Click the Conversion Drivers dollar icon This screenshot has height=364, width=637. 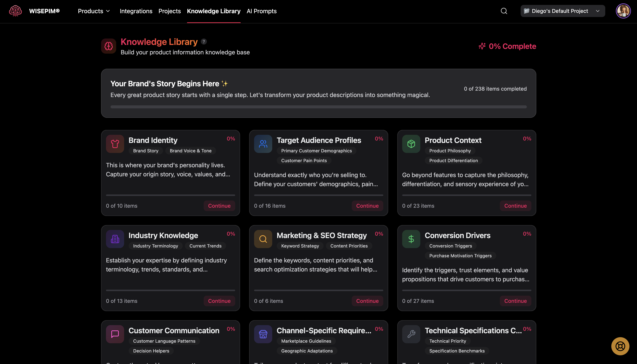click(411, 239)
